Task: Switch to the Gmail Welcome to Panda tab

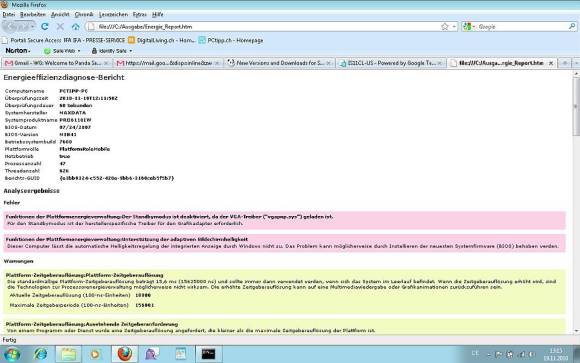Action: (x=57, y=63)
